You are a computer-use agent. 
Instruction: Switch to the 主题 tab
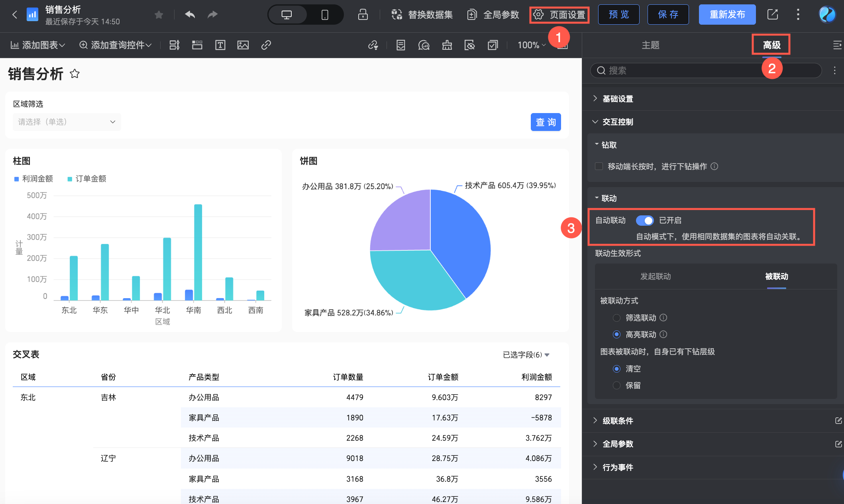click(x=650, y=45)
